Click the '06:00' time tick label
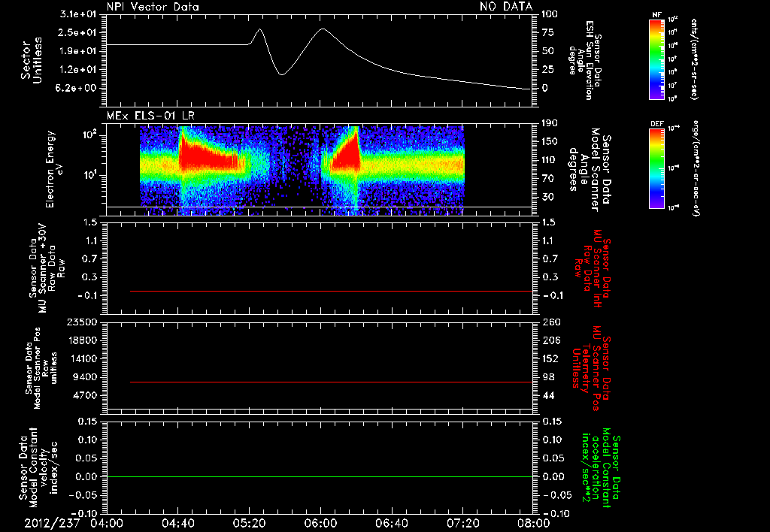 (x=320, y=523)
